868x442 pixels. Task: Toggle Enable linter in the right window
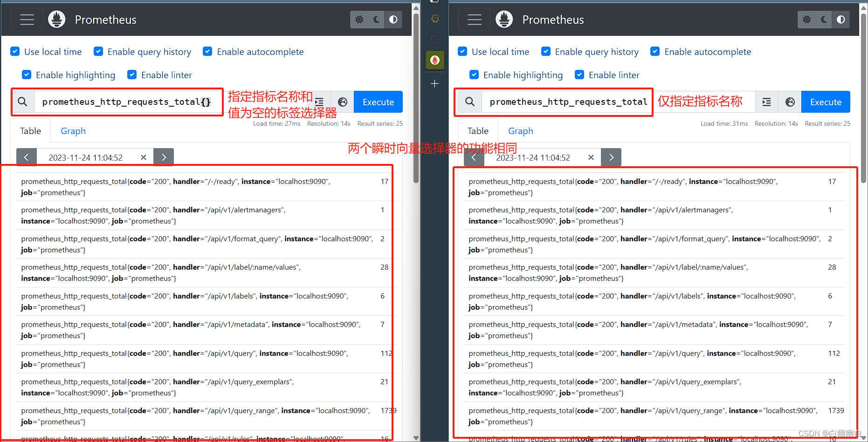tap(579, 75)
